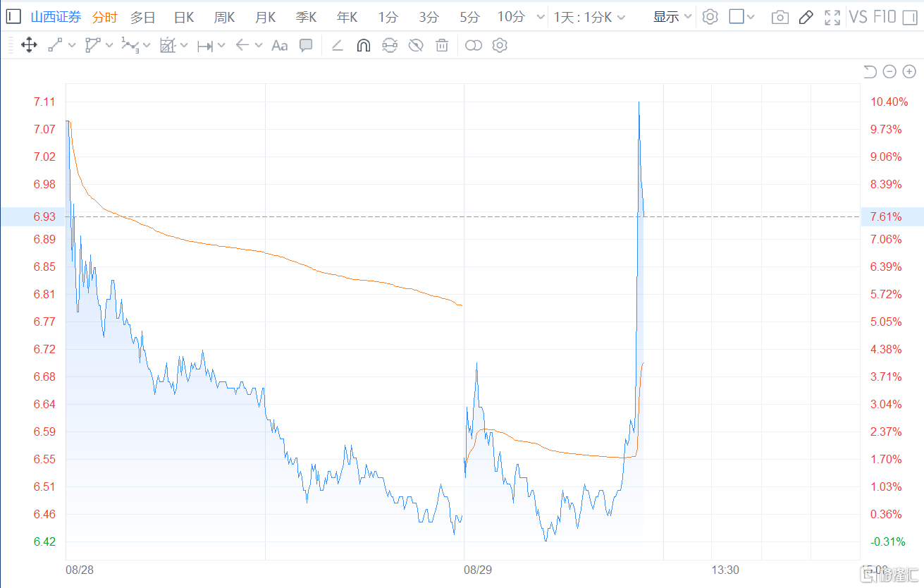Image resolution: width=924 pixels, height=588 pixels.
Task: Enter fullscreen chart mode
Action: pos(832,18)
